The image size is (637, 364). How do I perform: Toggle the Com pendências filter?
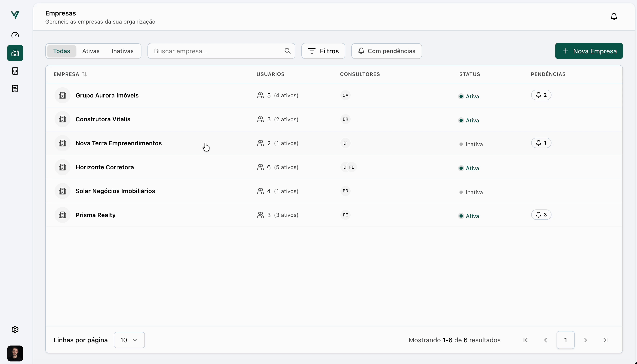click(x=386, y=51)
